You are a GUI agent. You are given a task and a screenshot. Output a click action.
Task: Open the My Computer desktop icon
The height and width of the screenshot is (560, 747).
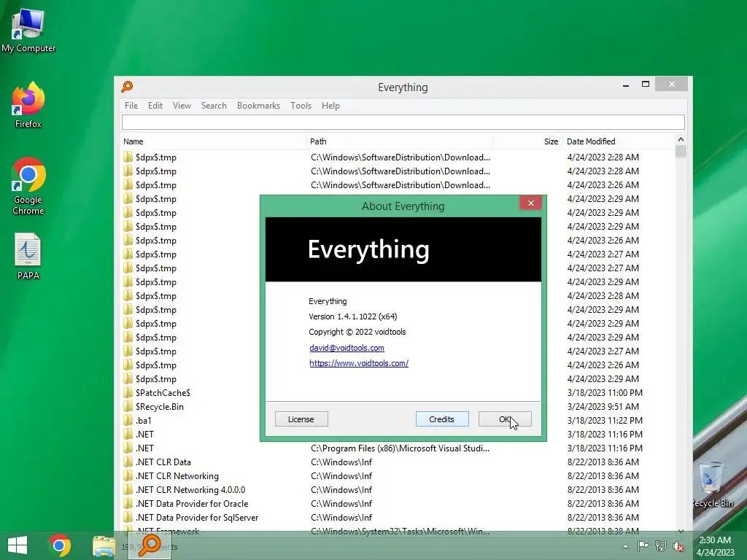coord(28,31)
